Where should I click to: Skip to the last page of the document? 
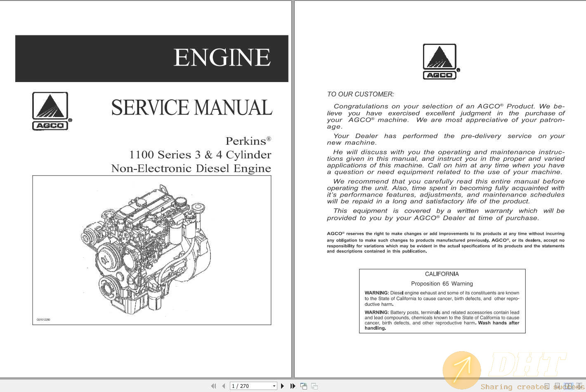(x=293, y=386)
